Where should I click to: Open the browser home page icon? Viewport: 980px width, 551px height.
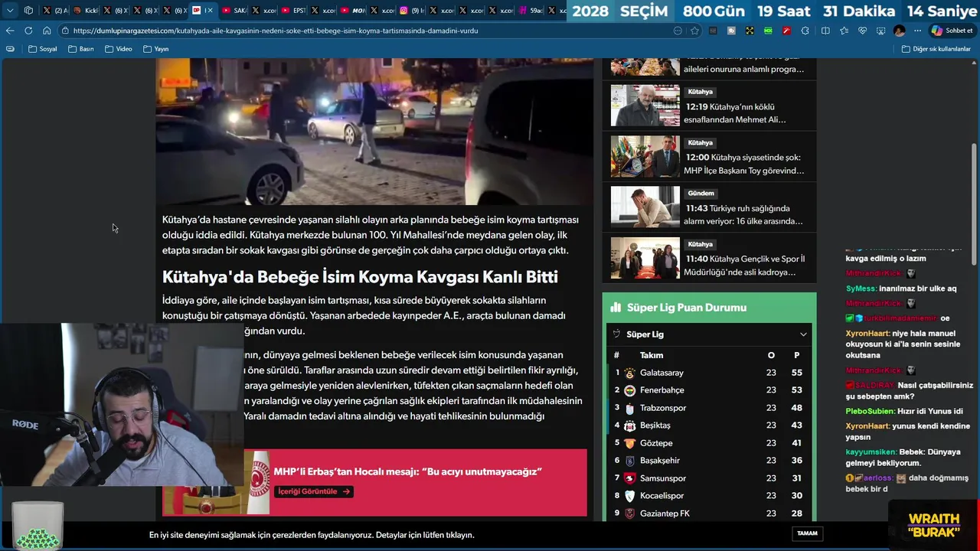coord(47,31)
